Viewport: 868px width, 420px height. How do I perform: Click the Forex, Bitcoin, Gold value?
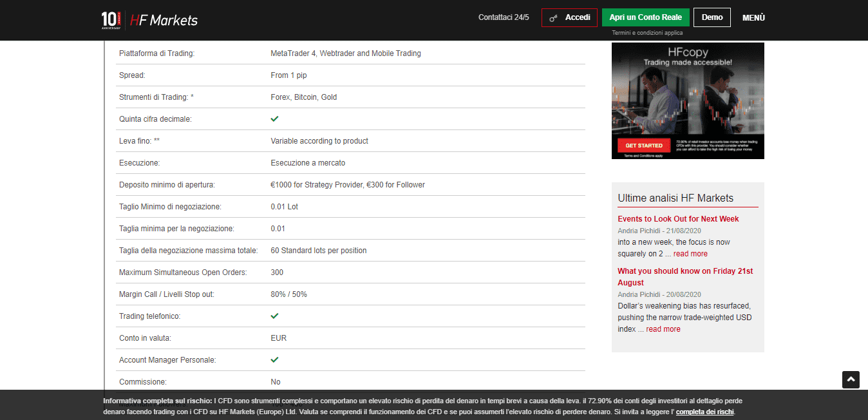(304, 97)
